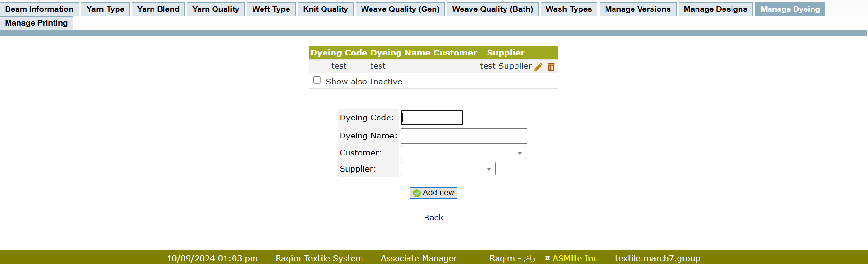Focus the Dyeing Code input field
The width and height of the screenshot is (868, 264).
(x=432, y=118)
